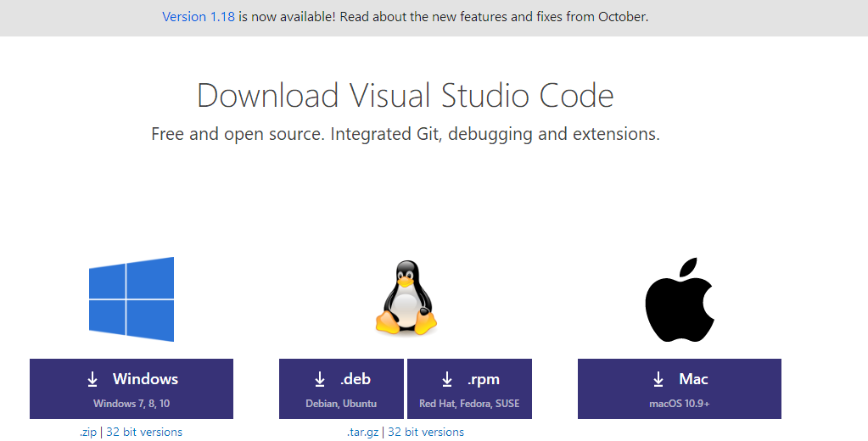868x441 pixels.
Task: Open 32 bit versions link under Windows
Action: 144,433
